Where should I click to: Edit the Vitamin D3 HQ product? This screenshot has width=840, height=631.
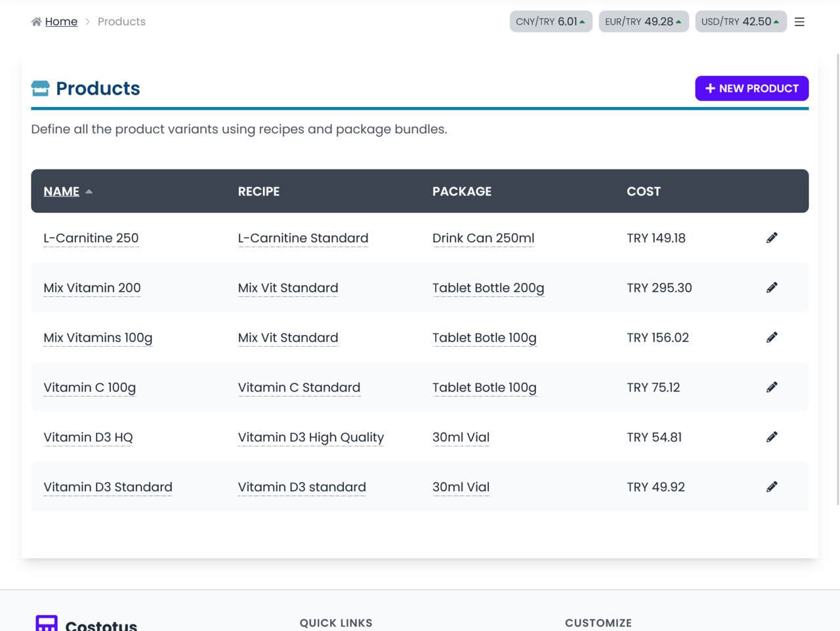tap(772, 437)
